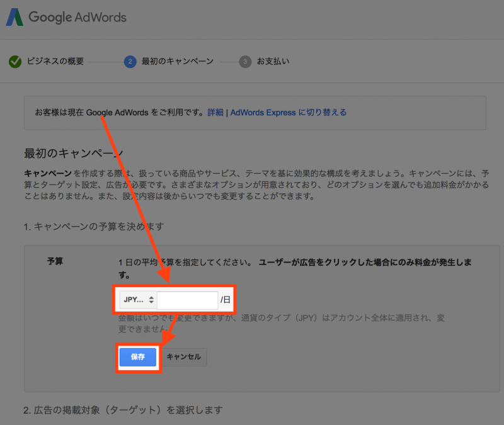Click the note about 通貨のタイプ（JPY）
Image resolution: width=504 pixels, height=425 pixels.
pyautogui.click(x=282, y=324)
